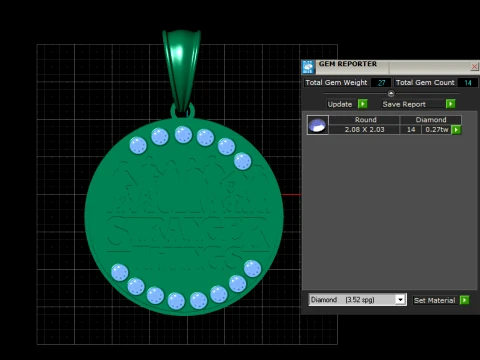Screen dimensions: 480x360
Task: Click the Round cell in the gem row
Action: (365, 120)
